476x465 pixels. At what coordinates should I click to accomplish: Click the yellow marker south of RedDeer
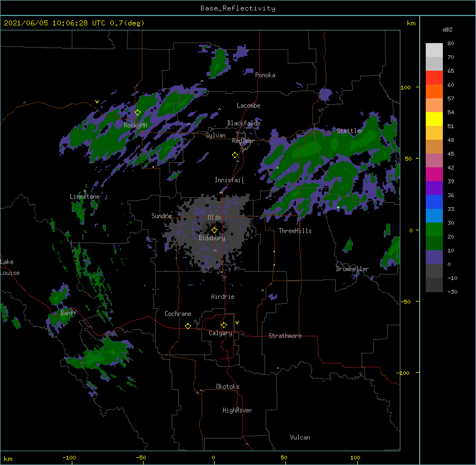(x=235, y=155)
